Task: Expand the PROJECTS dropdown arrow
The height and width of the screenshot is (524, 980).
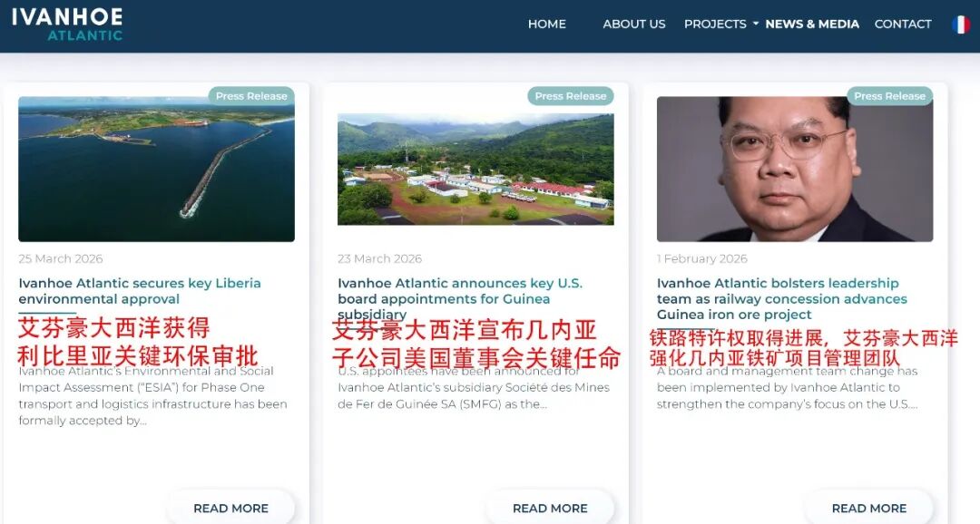Action: [755, 24]
